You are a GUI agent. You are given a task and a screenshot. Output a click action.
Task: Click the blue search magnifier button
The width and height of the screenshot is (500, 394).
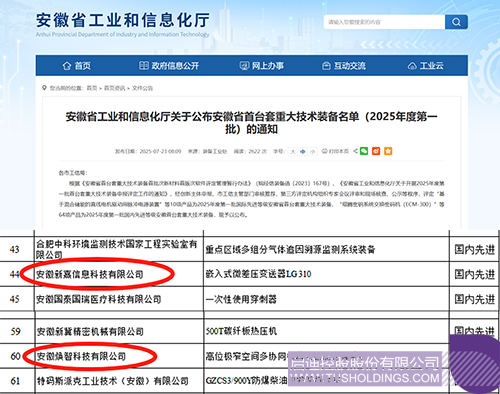pyautogui.click(x=456, y=22)
